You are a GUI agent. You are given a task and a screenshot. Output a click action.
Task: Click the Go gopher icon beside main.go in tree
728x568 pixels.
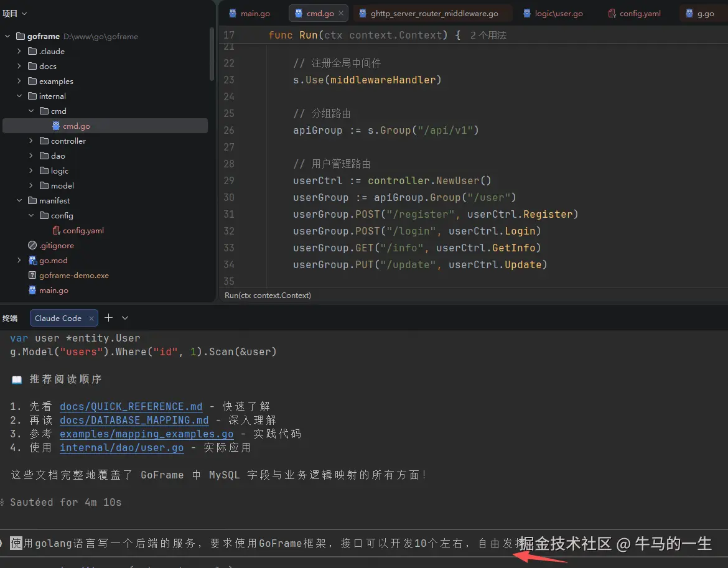(x=32, y=290)
